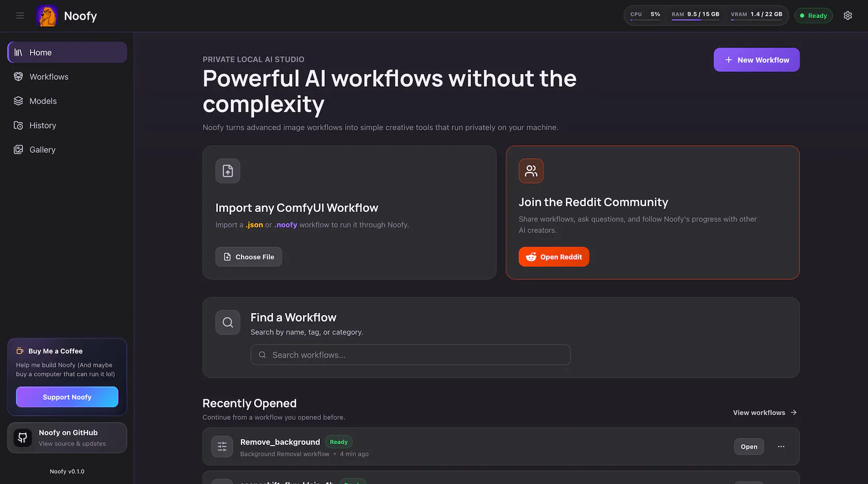Screen dimensions: 868x484
Task: Open the Remove_background workflow
Action: [749, 447]
